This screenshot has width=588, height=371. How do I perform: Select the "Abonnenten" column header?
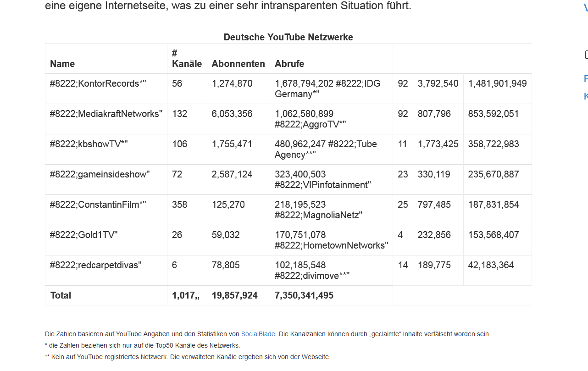238,64
